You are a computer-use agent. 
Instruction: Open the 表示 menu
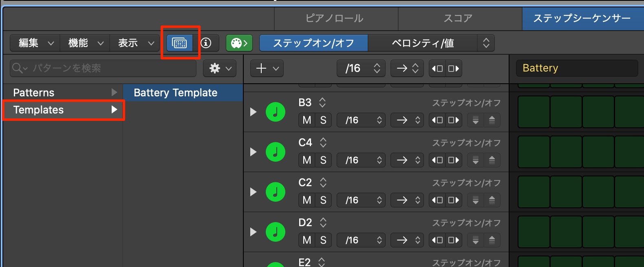pyautogui.click(x=135, y=43)
